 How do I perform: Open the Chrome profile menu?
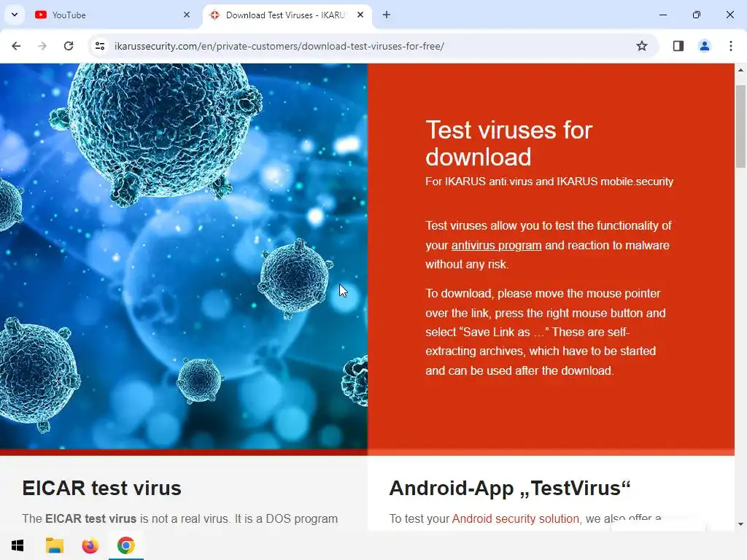point(704,46)
